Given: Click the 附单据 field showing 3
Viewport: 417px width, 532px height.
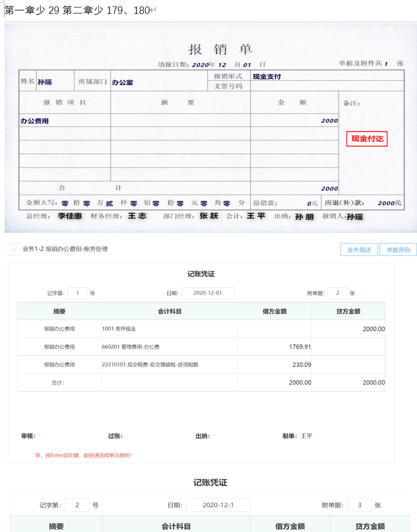Looking at the screenshot, I should click(x=359, y=505).
